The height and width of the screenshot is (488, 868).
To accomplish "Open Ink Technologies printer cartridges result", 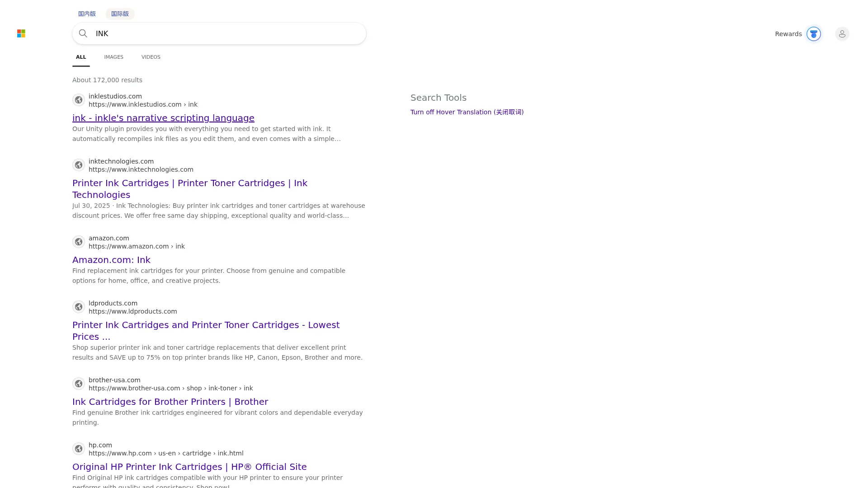I will [x=190, y=189].
